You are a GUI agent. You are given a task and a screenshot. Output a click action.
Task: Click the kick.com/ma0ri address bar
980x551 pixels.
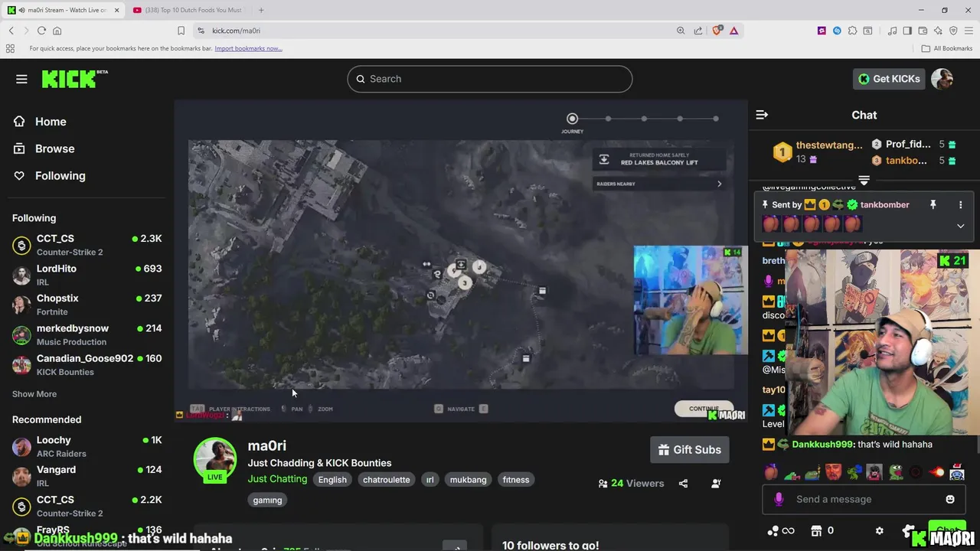429,31
